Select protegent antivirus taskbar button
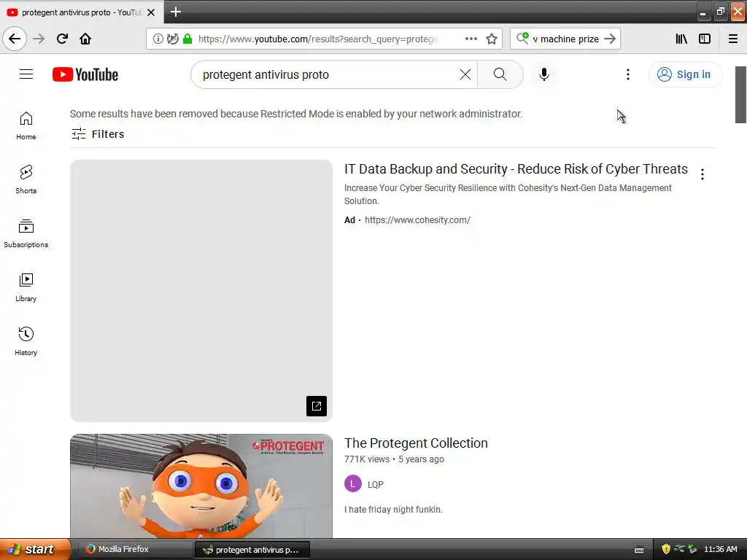This screenshot has height=560, width=747. (x=252, y=550)
